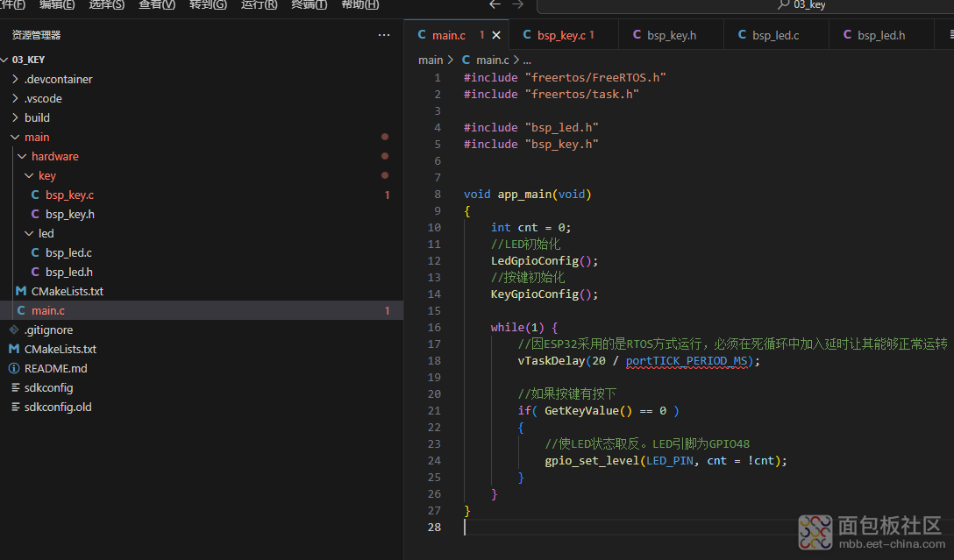The width and height of the screenshot is (954, 560).
Task: Click the LED_PIN argument in the code
Action: click(669, 461)
